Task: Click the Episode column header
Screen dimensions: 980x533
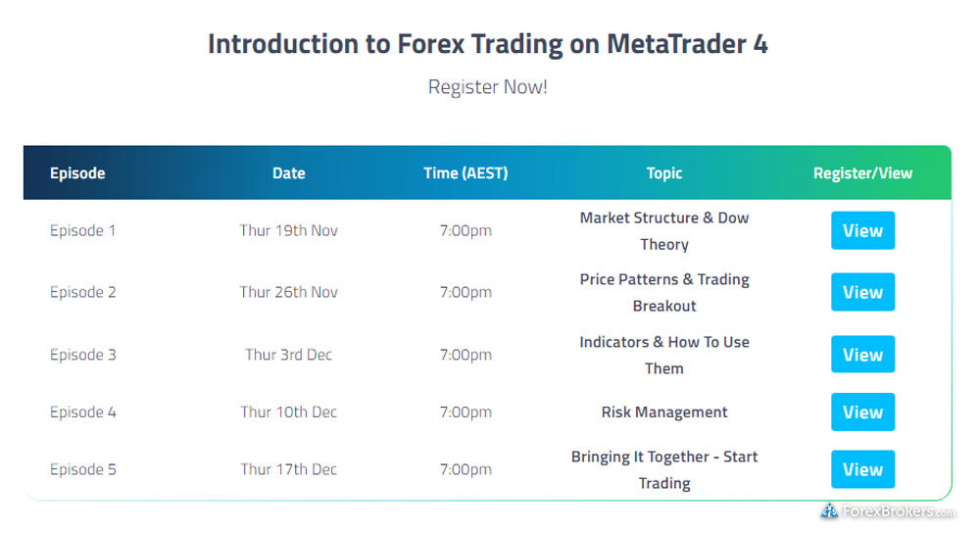Action: [x=77, y=173]
